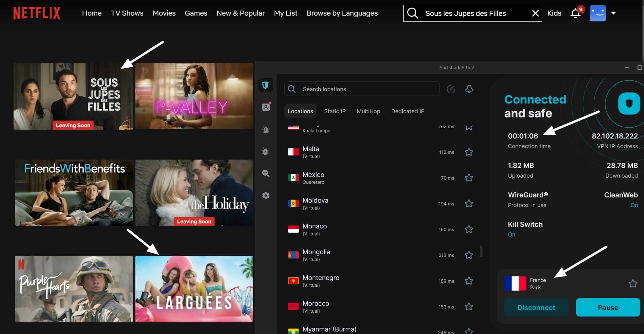Image resolution: width=644 pixels, height=334 pixels.
Task: Switch to Static IP tab
Action: click(335, 111)
